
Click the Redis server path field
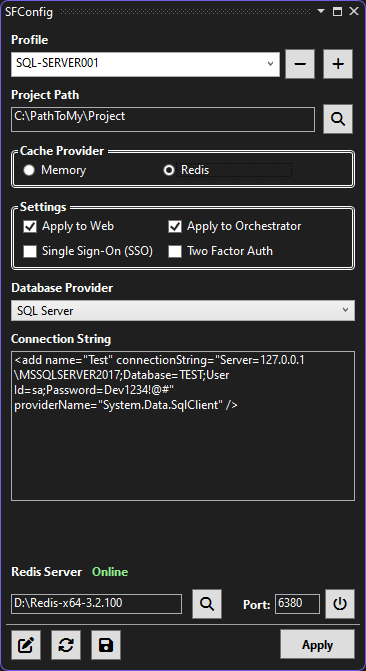click(x=96, y=604)
